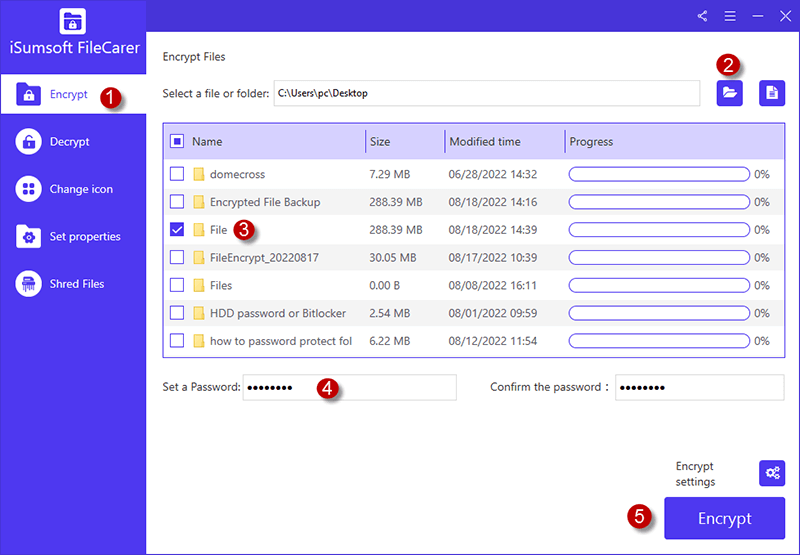Viewport: 800px width, 555px height.
Task: Click the 2.54 MB size cell
Action: (x=389, y=313)
